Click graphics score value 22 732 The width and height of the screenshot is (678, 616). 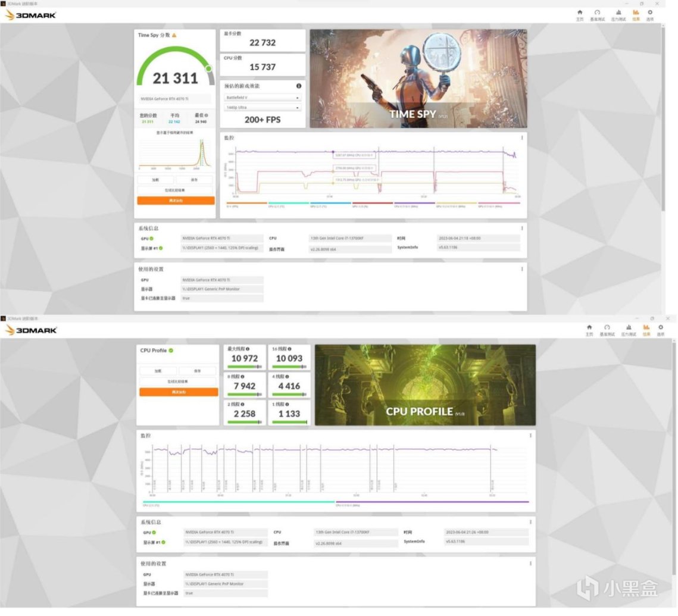[263, 43]
